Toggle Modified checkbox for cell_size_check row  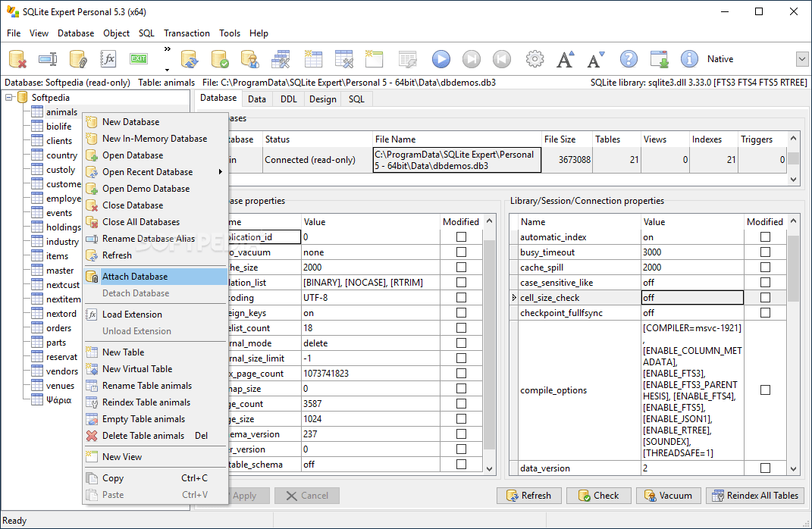point(765,298)
